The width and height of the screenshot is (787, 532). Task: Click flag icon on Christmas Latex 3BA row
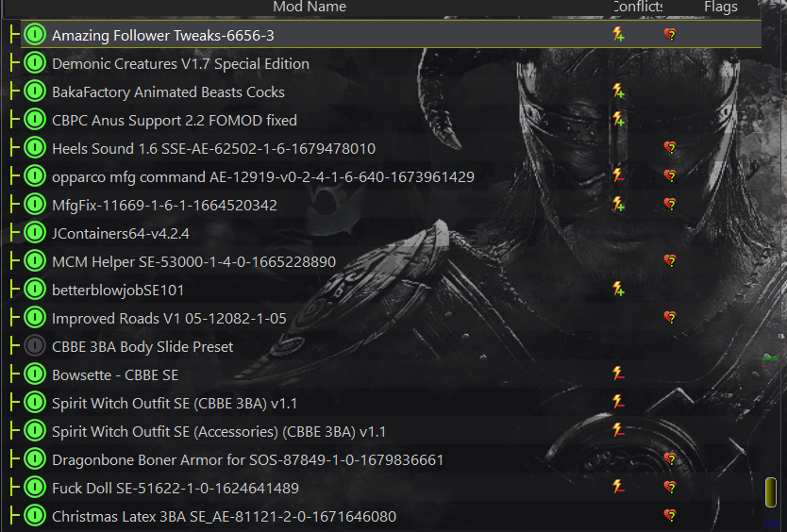(670, 515)
